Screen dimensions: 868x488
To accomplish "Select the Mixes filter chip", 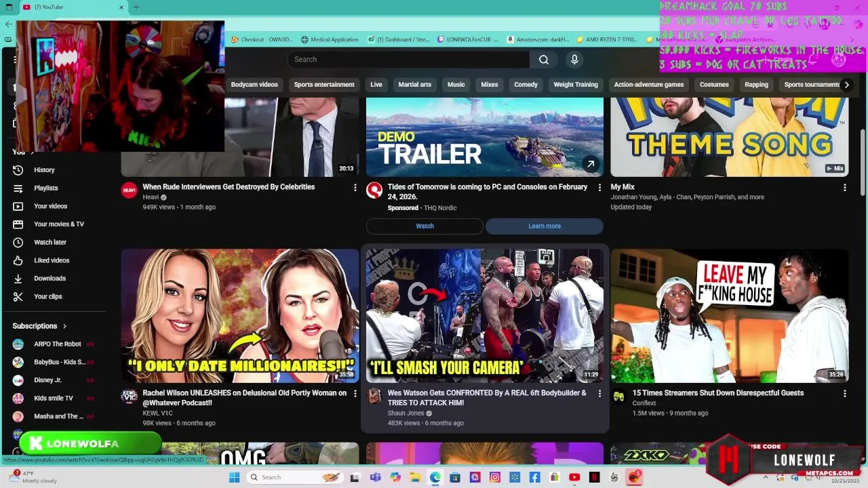I will 490,85.
